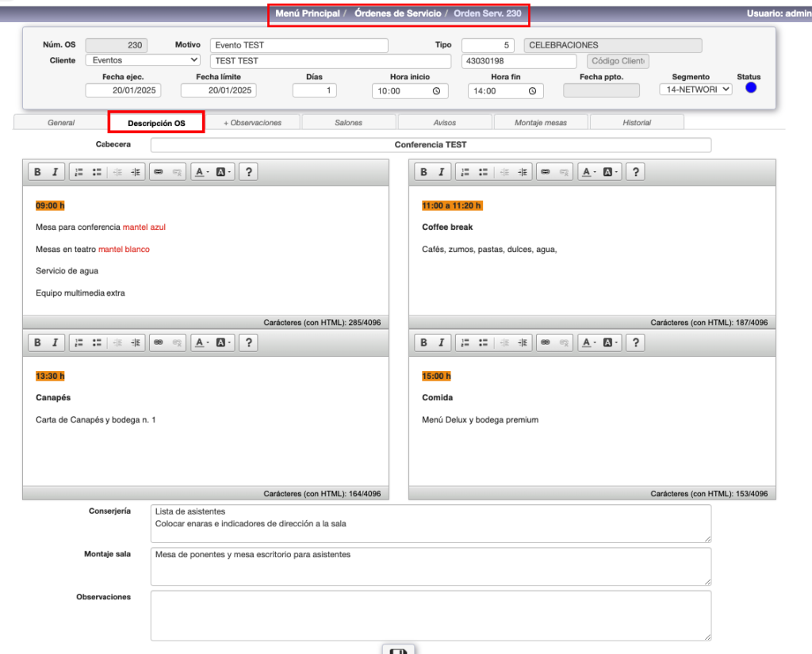
Task: Click indent icon in 15:00 Comida editor
Action: (x=523, y=342)
